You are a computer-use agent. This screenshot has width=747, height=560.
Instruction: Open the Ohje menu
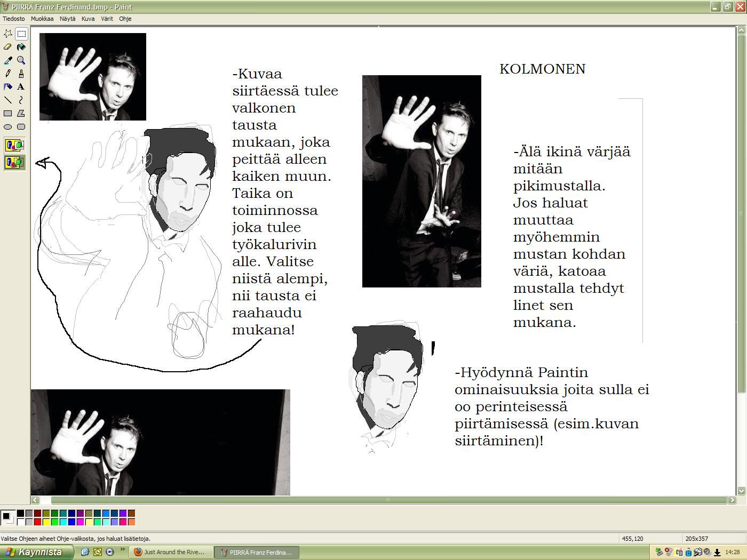(x=125, y=19)
